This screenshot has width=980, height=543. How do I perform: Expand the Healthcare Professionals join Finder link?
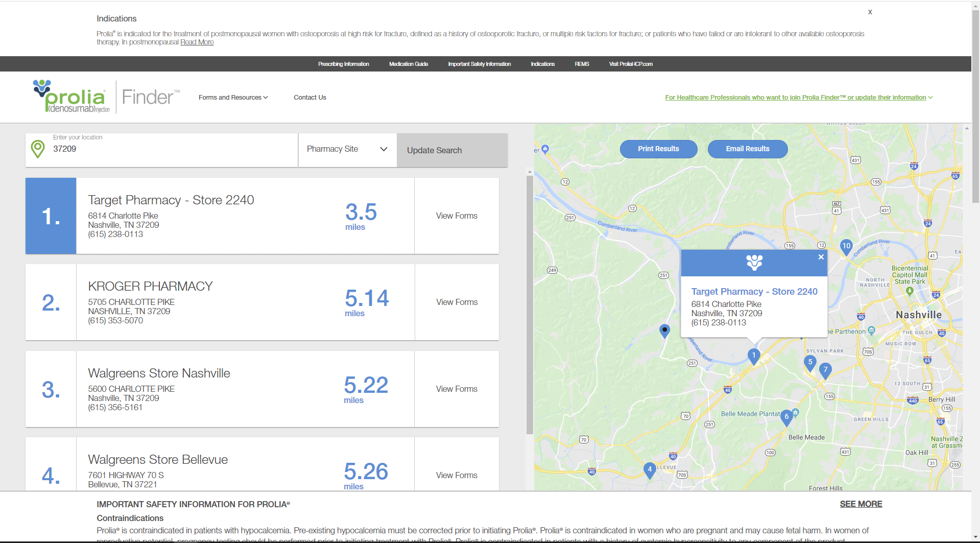(799, 98)
